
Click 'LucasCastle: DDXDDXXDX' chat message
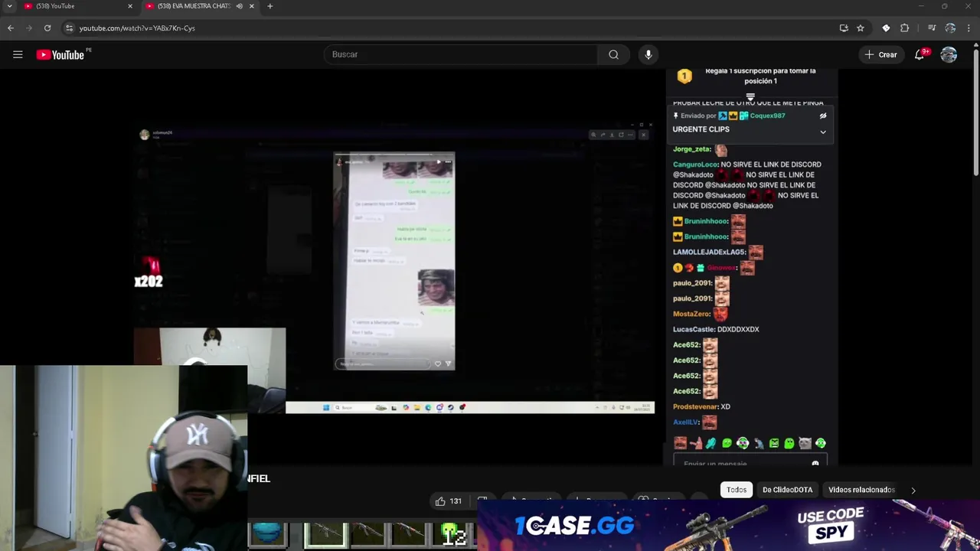click(x=716, y=330)
